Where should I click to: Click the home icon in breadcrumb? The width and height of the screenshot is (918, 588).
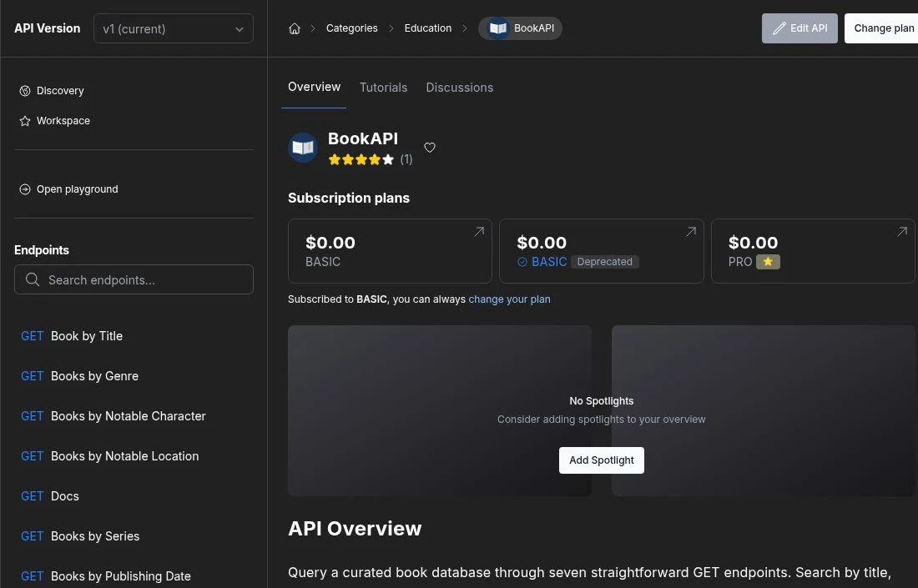point(295,28)
